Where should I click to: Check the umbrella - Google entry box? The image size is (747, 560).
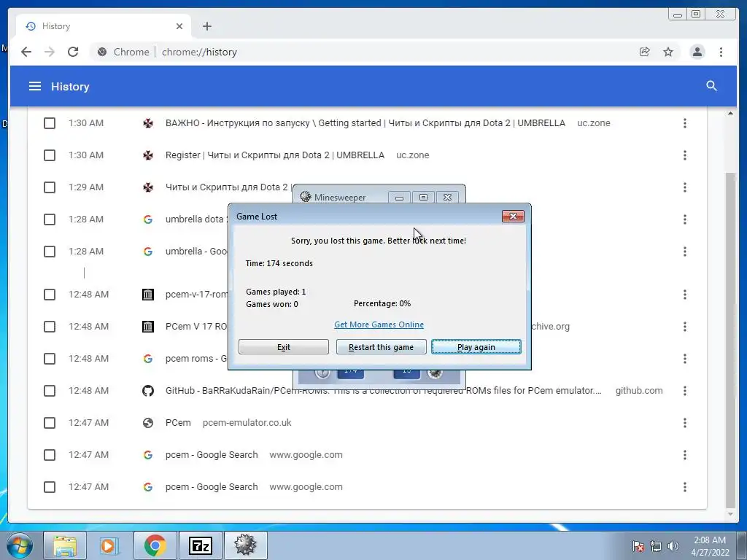50,252
